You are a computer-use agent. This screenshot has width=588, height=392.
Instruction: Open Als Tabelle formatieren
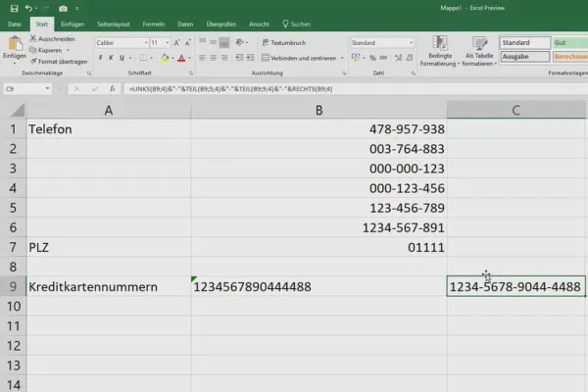pos(479,51)
